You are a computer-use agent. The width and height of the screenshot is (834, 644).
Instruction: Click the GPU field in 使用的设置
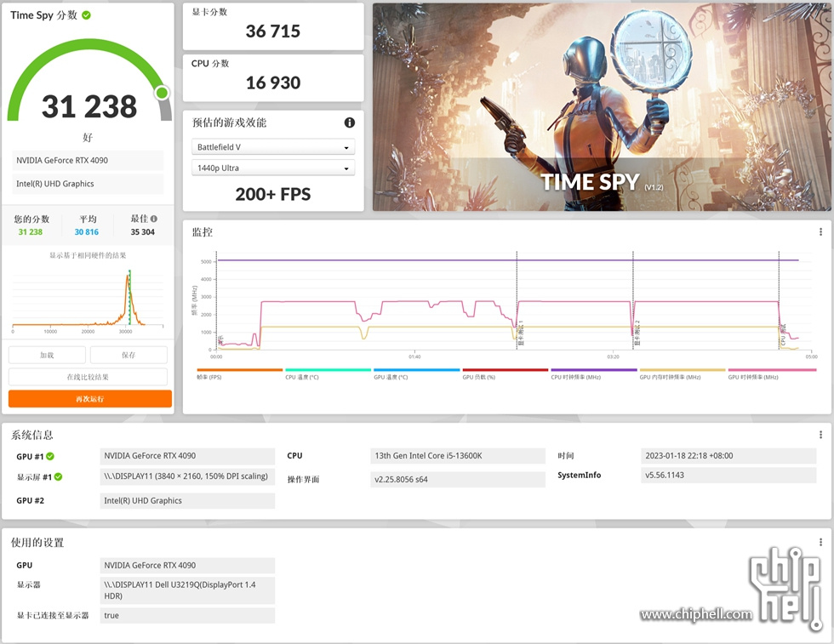(187, 565)
